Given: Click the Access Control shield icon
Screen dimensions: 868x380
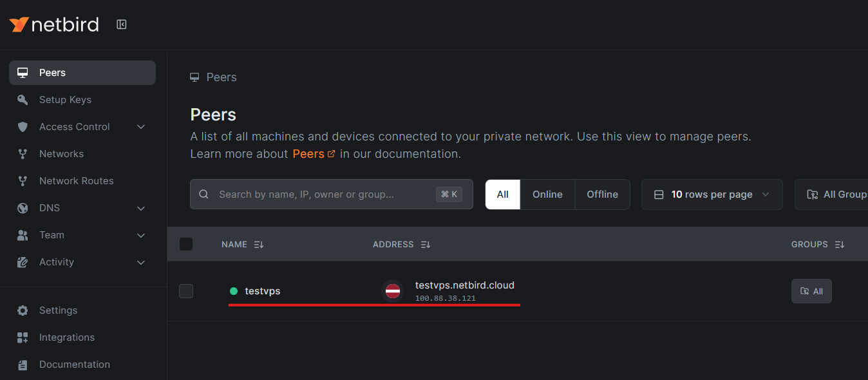Looking at the screenshot, I should pos(23,127).
